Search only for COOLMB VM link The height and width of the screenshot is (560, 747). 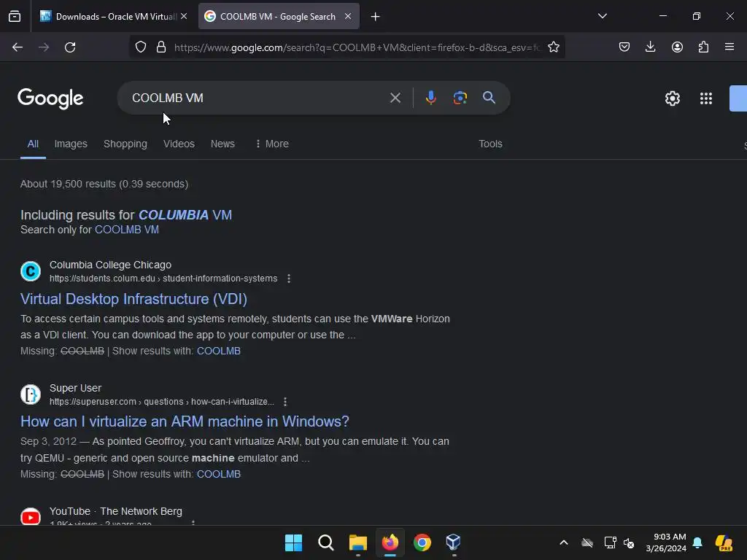pyautogui.click(x=127, y=230)
